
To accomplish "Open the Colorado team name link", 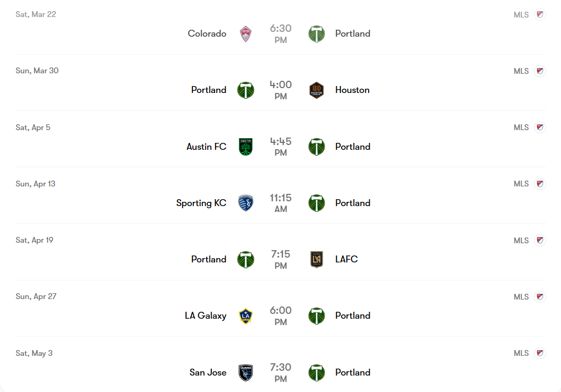I will coord(207,33).
